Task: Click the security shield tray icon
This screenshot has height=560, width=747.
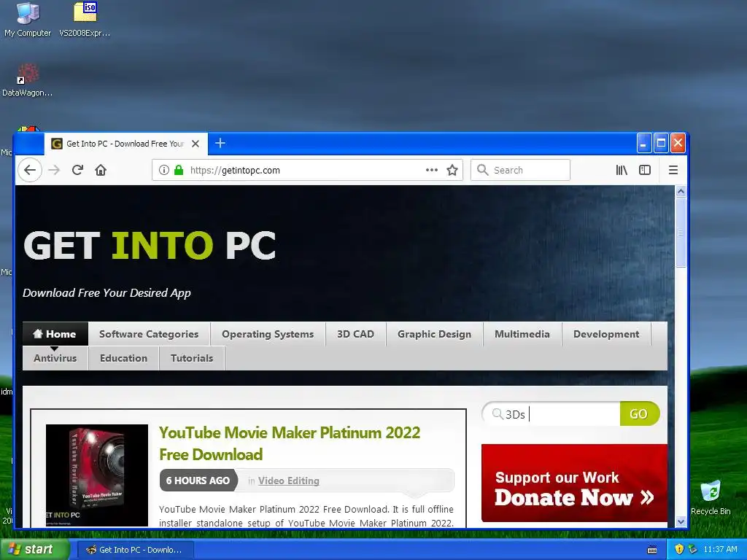Action: [x=679, y=549]
